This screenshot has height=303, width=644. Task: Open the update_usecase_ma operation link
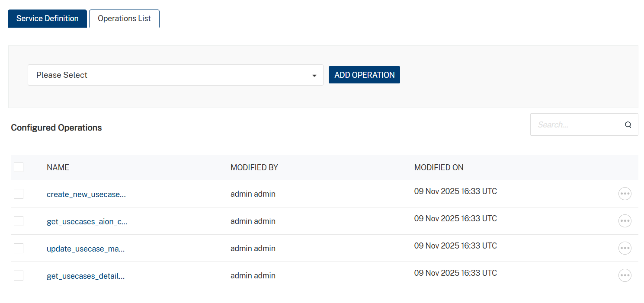86,249
